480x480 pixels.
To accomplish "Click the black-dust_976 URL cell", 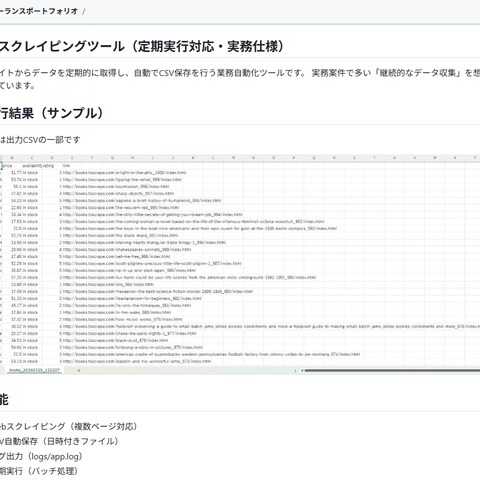I will click(x=115, y=340).
